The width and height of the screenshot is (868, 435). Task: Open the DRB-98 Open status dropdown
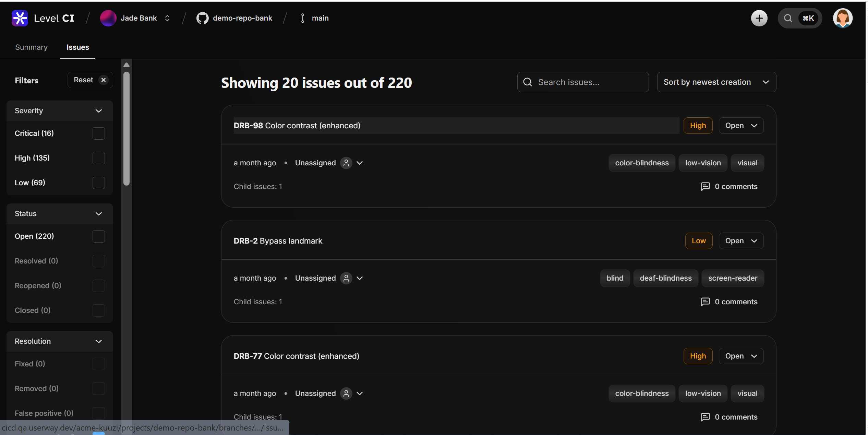click(x=741, y=126)
